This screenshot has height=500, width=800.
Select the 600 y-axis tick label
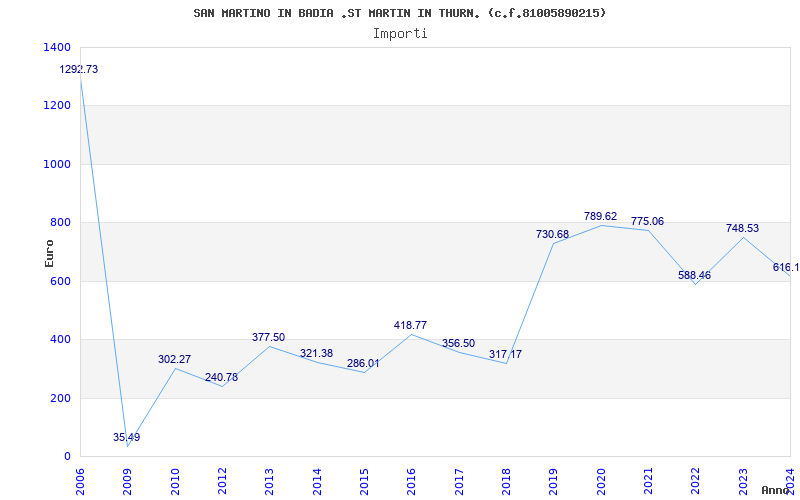(63, 281)
